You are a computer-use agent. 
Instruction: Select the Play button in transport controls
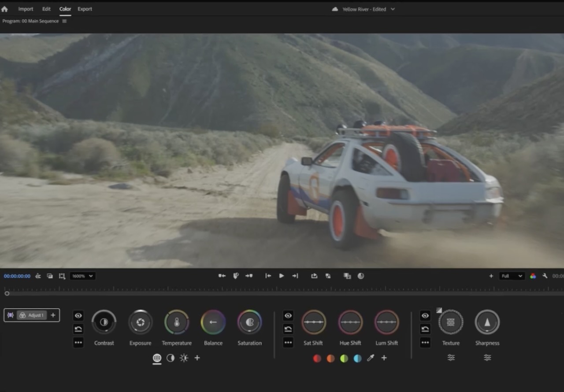pos(281,276)
